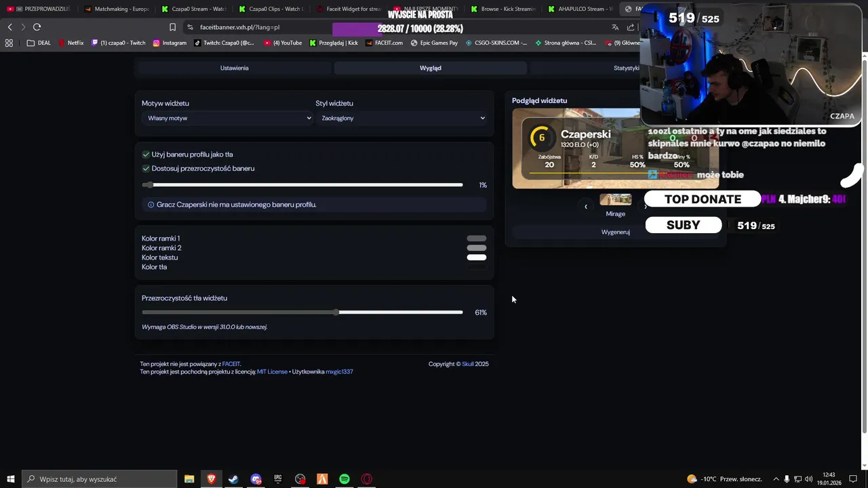This screenshot has height=488, width=868.
Task: Click the info icon beside Czaperski banner notice
Action: pos(151,205)
